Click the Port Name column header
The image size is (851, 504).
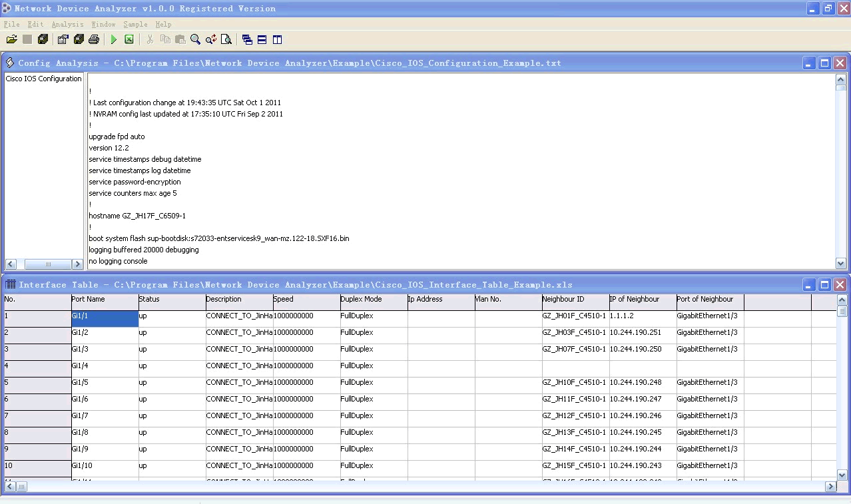(x=105, y=302)
